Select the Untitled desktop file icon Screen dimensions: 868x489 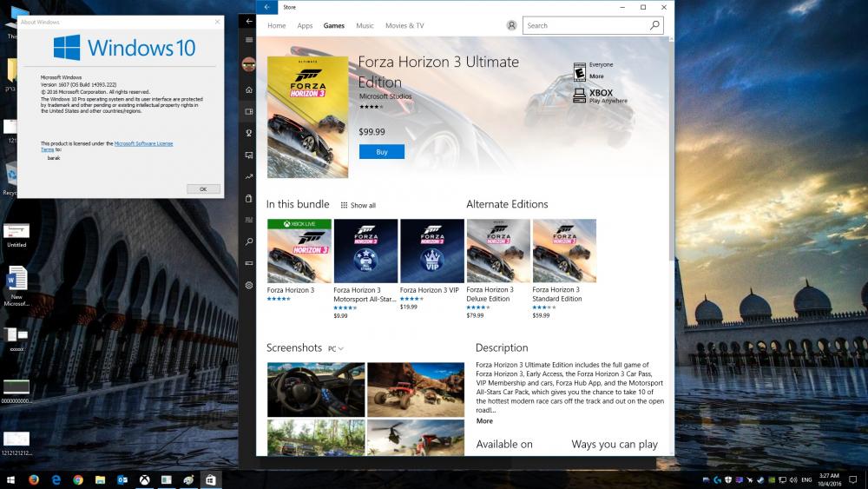(16, 235)
